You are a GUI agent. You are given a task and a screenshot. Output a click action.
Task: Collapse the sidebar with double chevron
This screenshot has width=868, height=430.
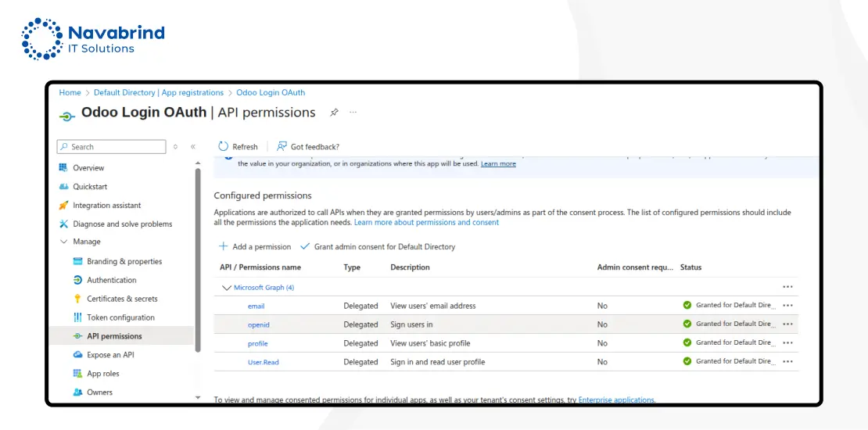[x=193, y=147]
